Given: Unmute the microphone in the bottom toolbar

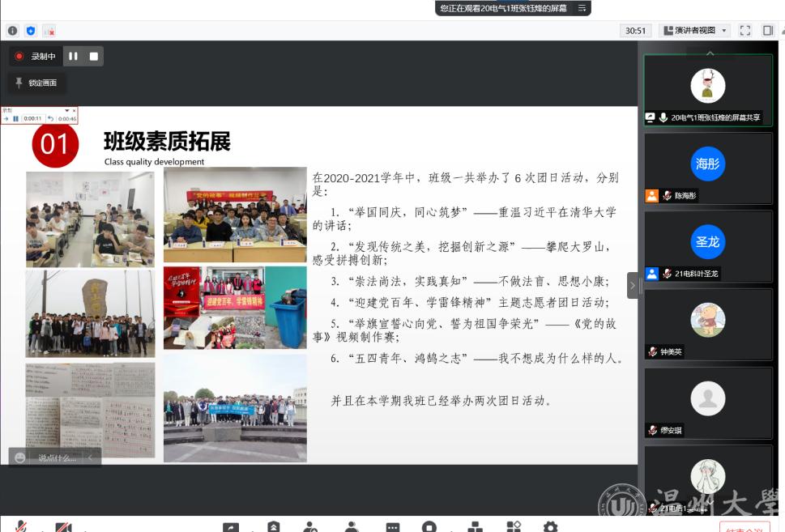Looking at the screenshot, I should (20, 527).
